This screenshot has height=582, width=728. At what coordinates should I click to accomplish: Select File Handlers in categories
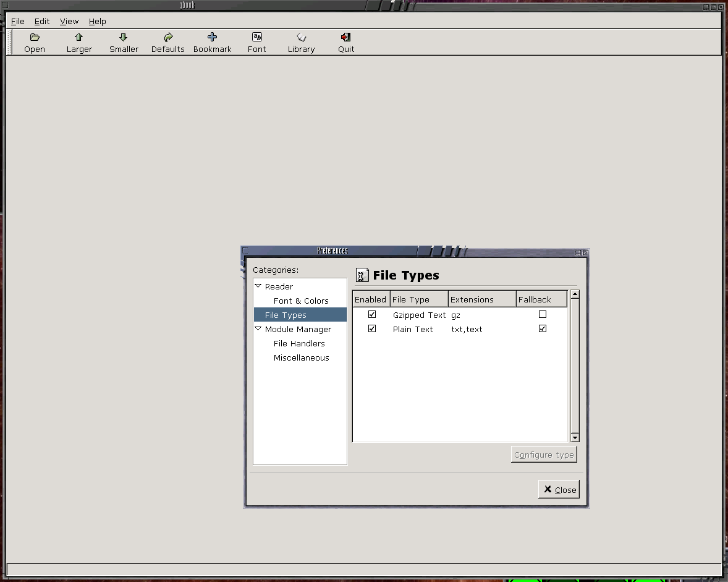pos(299,343)
